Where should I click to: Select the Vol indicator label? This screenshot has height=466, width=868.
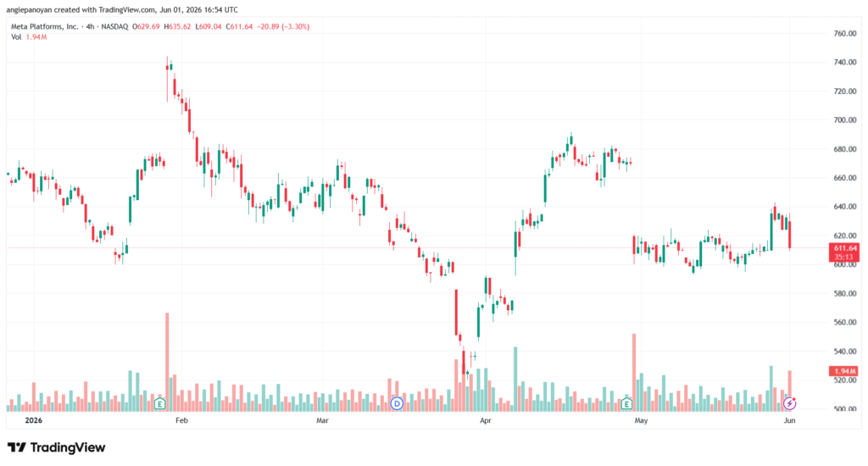(16, 37)
